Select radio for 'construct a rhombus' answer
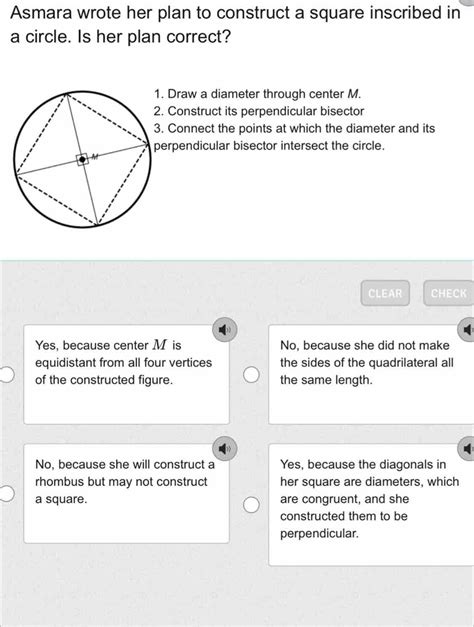Image resolution: width=474 pixels, height=627 pixels. coord(6,493)
